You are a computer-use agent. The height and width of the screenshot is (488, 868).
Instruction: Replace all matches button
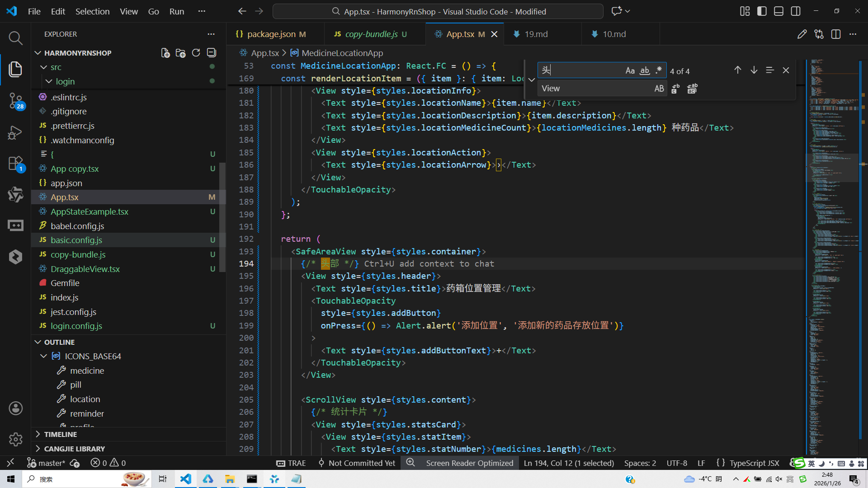pos(692,89)
